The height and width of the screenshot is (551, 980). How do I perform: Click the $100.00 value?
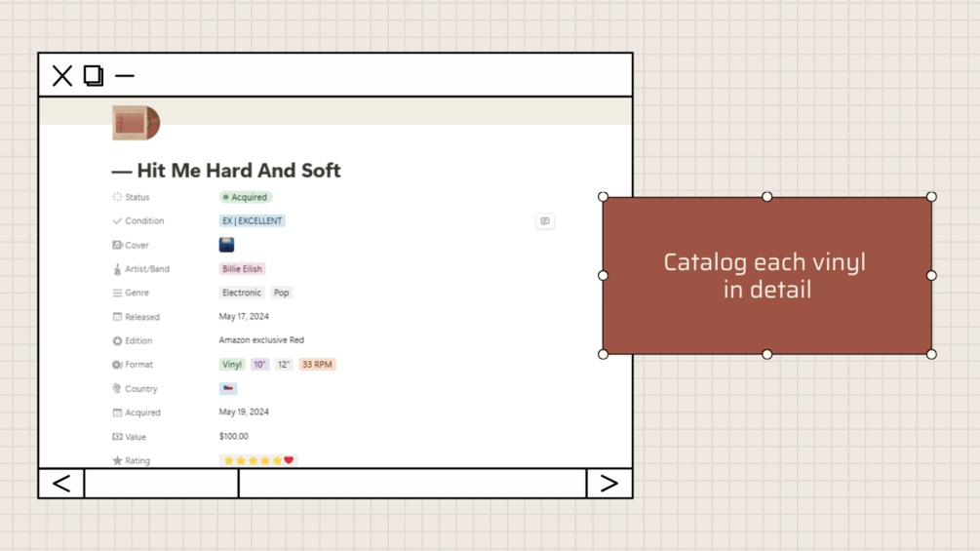click(234, 436)
